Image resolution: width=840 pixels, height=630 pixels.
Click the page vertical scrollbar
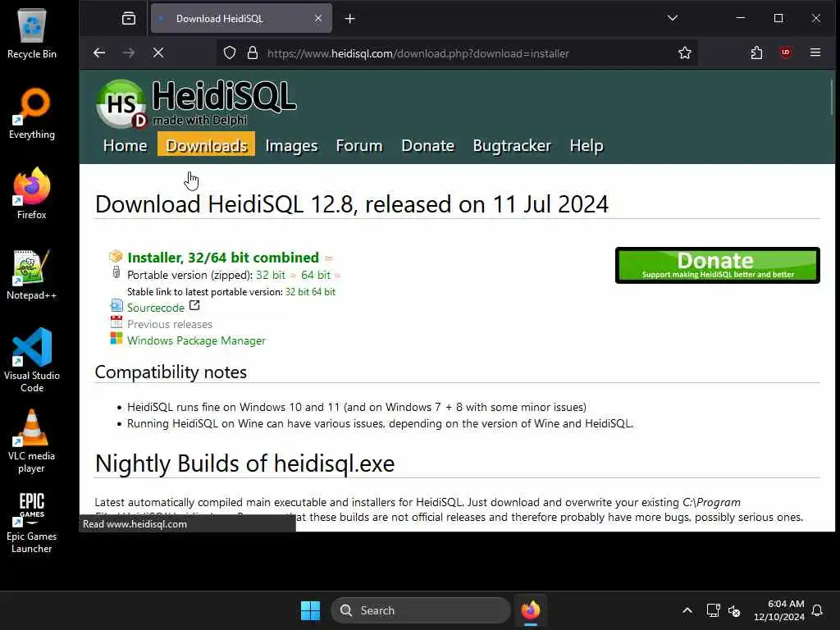pyautogui.click(x=832, y=97)
